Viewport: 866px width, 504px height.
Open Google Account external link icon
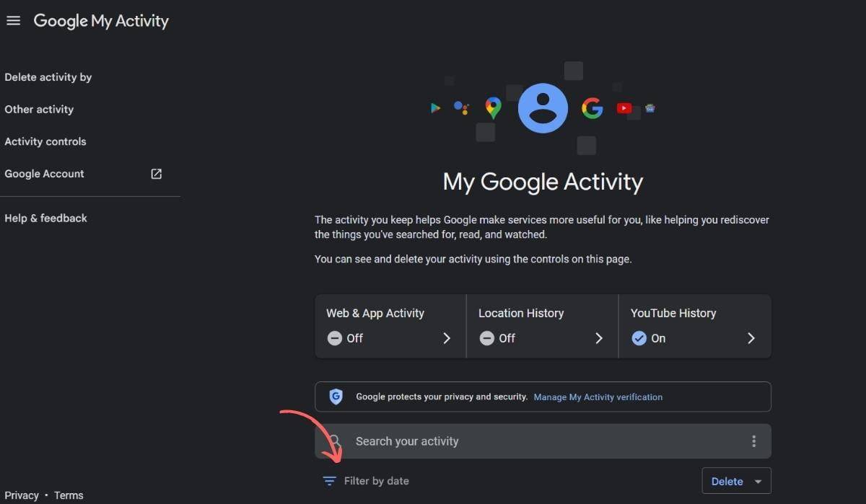tap(156, 174)
